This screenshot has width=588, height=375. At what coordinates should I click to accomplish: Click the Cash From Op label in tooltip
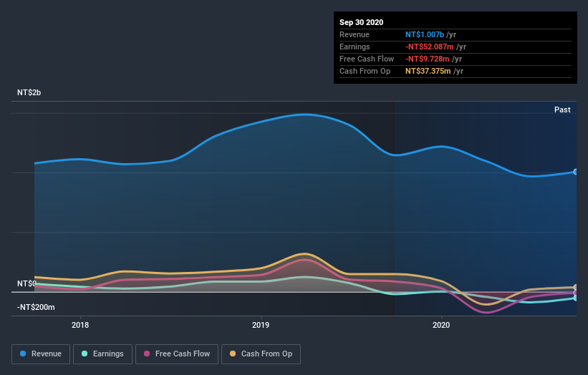[365, 71]
